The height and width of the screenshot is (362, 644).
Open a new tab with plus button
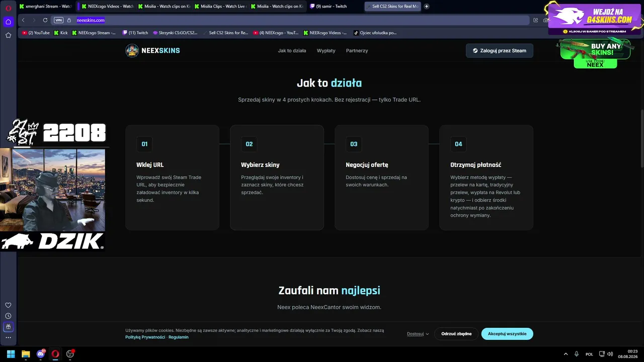click(x=427, y=7)
